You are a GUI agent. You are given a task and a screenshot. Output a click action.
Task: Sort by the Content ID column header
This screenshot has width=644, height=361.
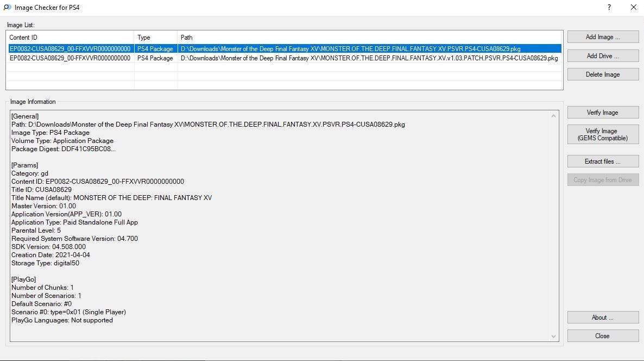pos(70,38)
